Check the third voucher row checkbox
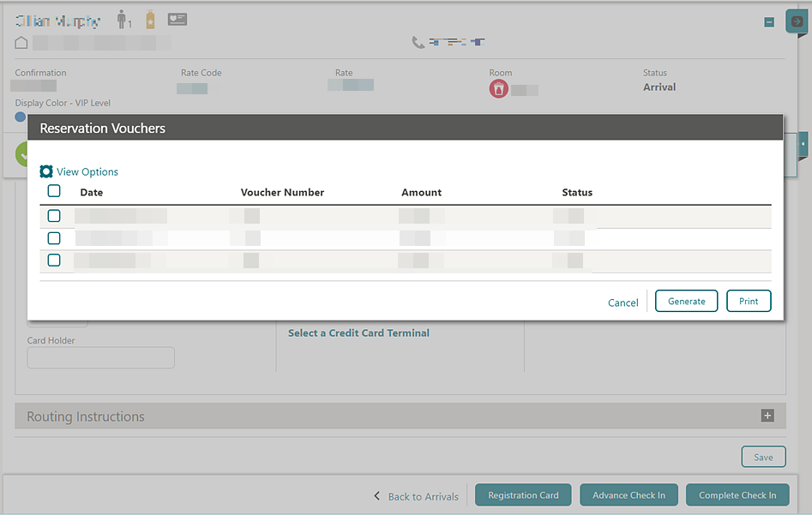 tap(54, 260)
